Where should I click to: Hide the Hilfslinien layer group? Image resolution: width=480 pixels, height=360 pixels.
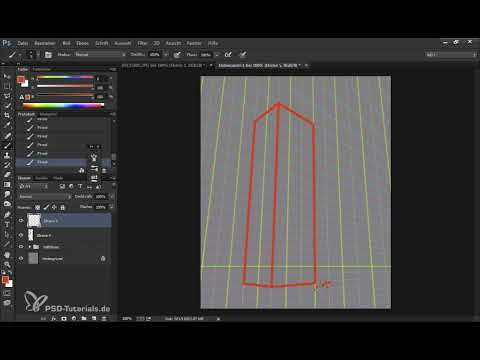(x=21, y=247)
